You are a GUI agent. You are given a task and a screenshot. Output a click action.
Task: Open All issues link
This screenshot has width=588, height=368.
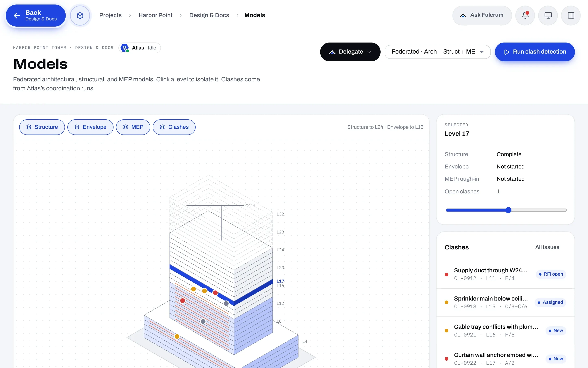[x=547, y=247]
